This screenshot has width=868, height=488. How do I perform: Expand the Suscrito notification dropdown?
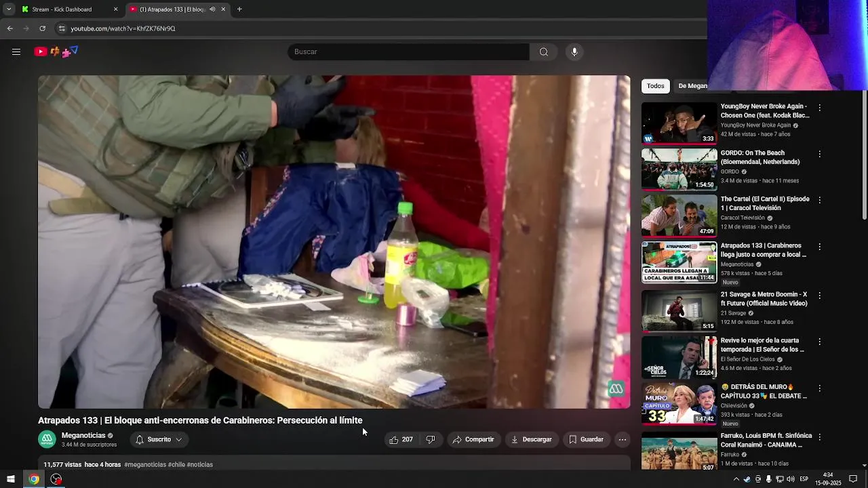[x=159, y=439]
